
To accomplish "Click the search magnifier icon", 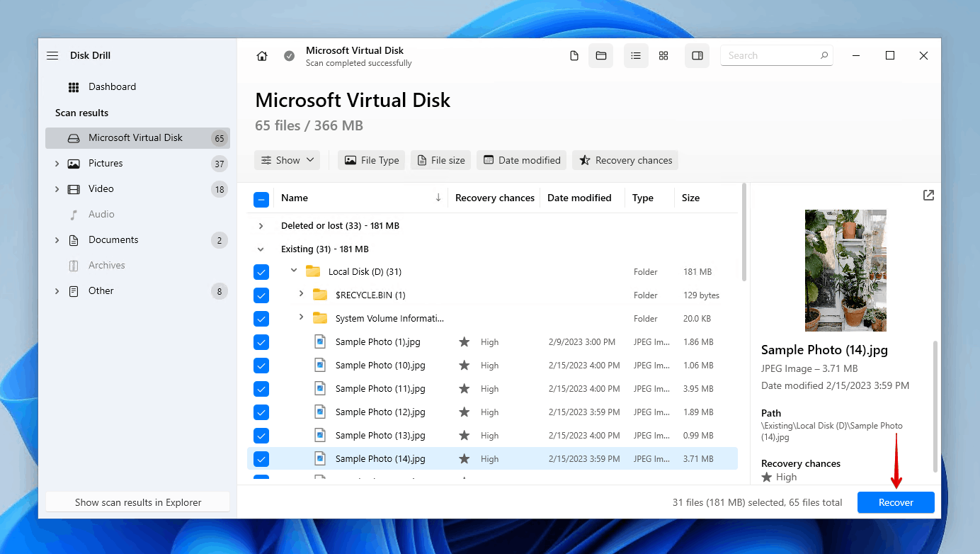I will pos(824,55).
